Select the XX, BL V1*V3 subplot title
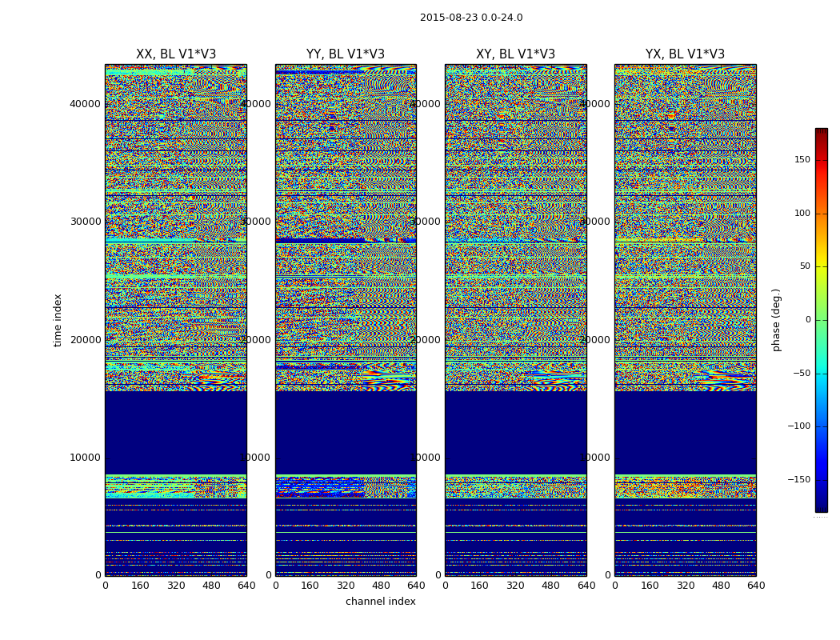 click(x=176, y=54)
